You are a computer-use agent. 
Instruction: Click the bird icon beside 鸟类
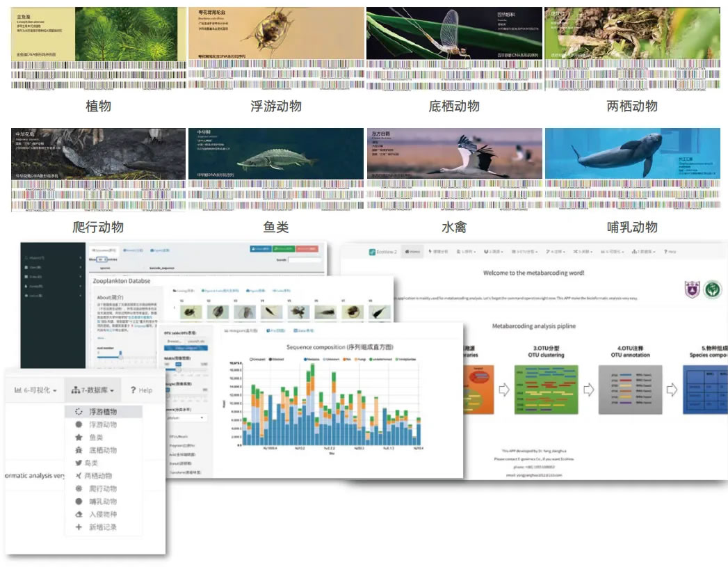pyautogui.click(x=79, y=463)
